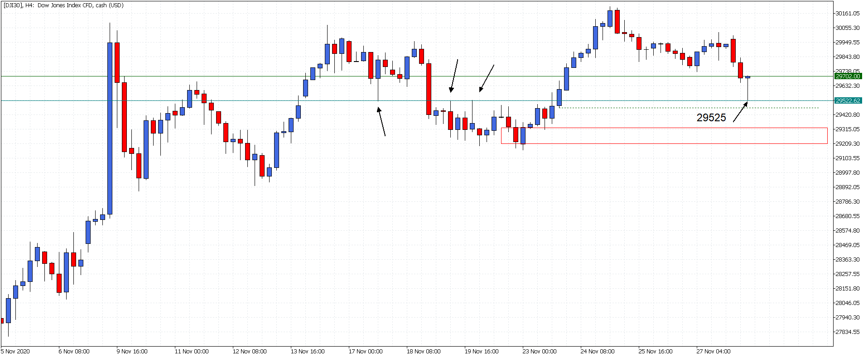Viewport: 868px width, 357px height.
Task: Click the 27 Nov 04:00 time label
Action: (714, 351)
